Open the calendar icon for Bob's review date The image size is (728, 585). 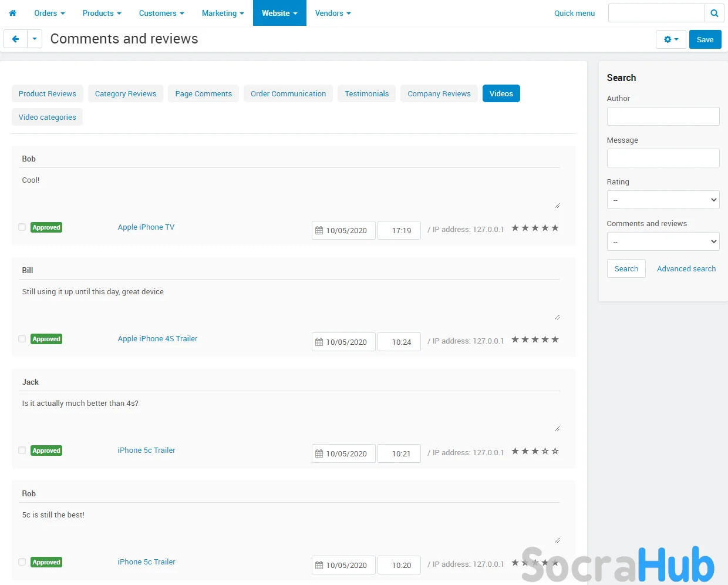(x=319, y=231)
